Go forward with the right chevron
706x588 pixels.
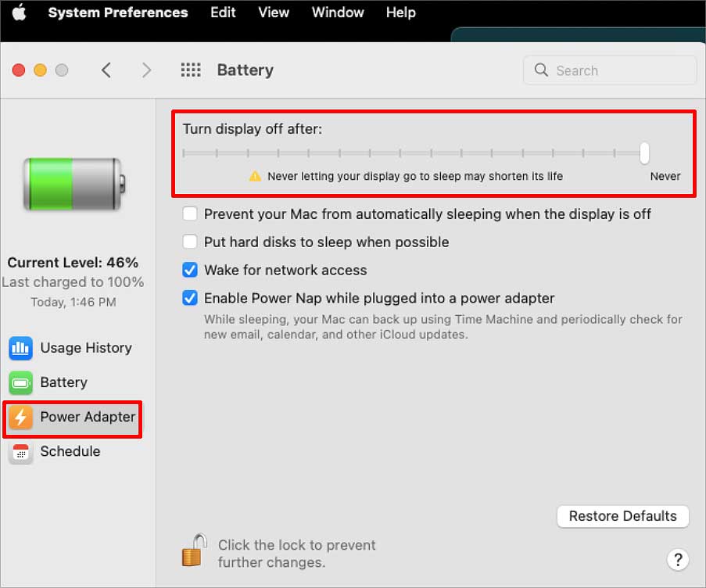(146, 70)
